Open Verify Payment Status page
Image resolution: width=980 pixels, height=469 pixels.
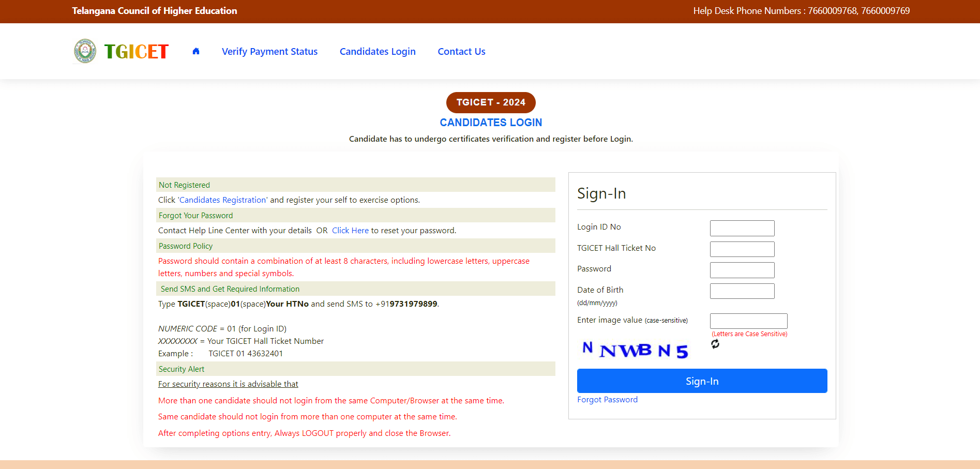click(269, 51)
